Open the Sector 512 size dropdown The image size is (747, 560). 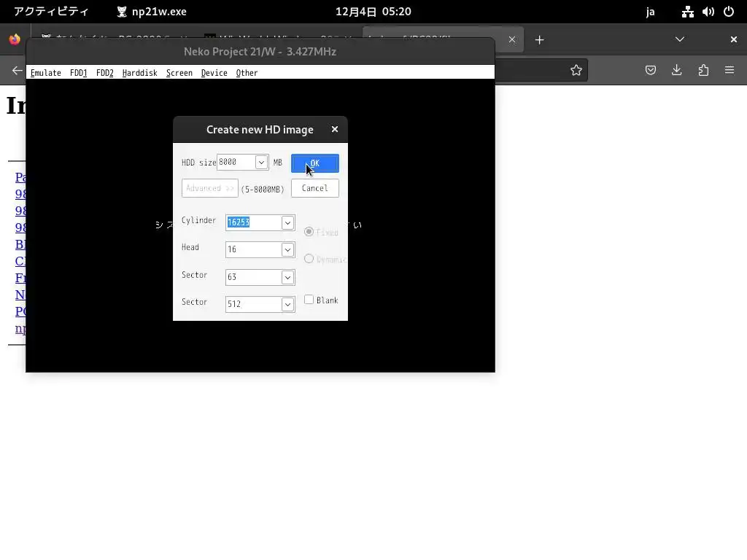point(287,304)
